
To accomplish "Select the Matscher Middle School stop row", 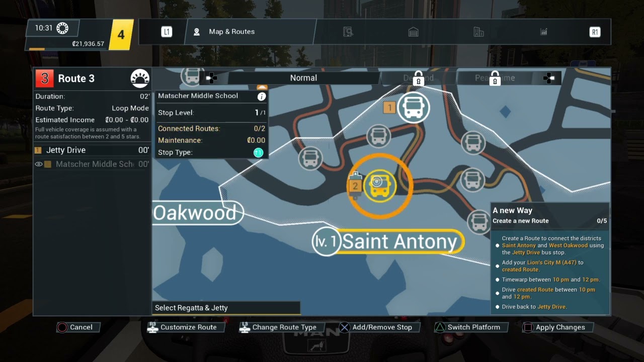I will point(92,164).
